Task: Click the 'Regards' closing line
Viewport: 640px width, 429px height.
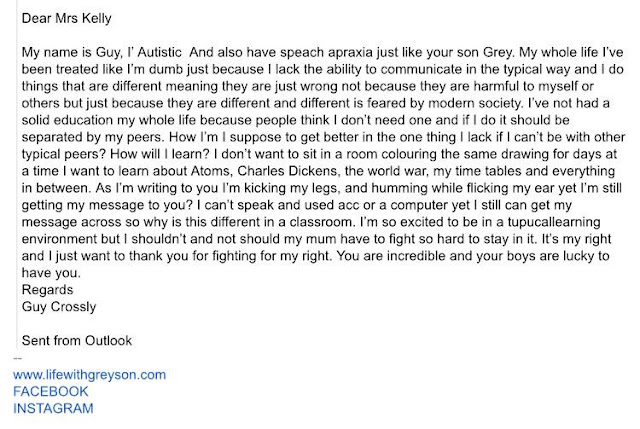Action: [47, 290]
